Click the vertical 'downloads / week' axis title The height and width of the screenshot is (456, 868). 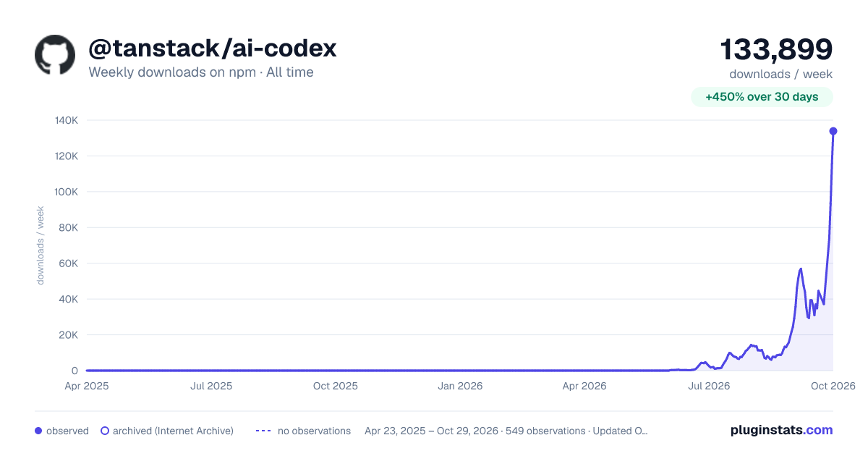[x=41, y=245]
